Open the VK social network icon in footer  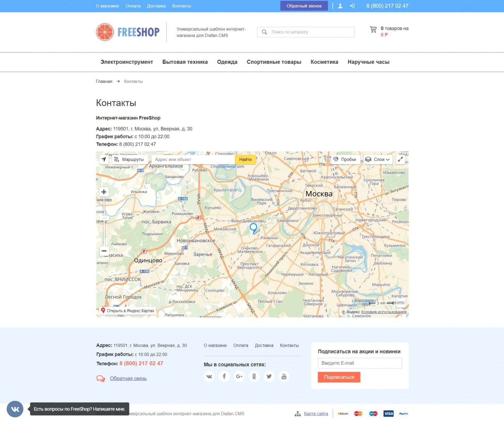tap(209, 376)
